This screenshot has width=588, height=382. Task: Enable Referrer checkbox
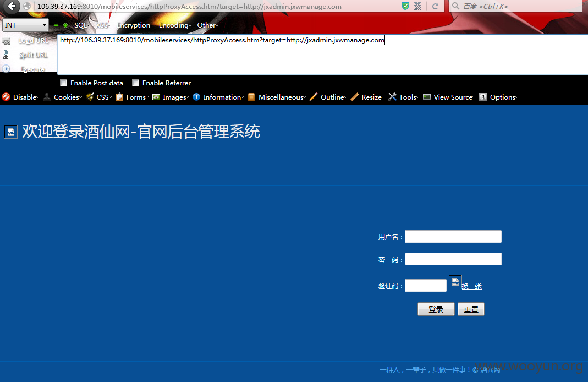click(x=136, y=83)
